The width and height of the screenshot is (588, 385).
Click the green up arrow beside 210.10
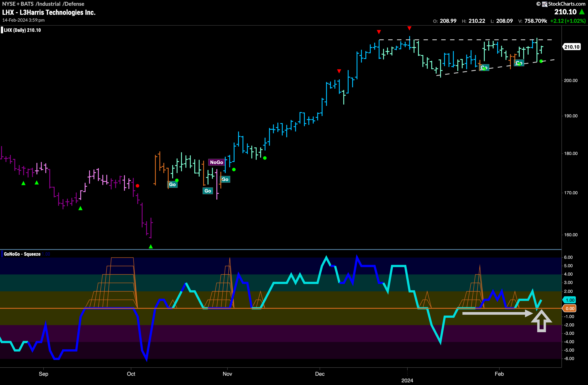tap(582, 12)
